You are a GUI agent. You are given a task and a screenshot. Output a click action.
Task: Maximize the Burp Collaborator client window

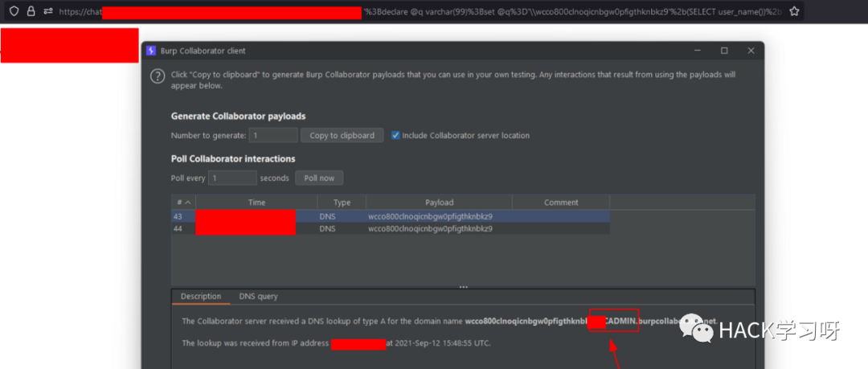point(724,51)
